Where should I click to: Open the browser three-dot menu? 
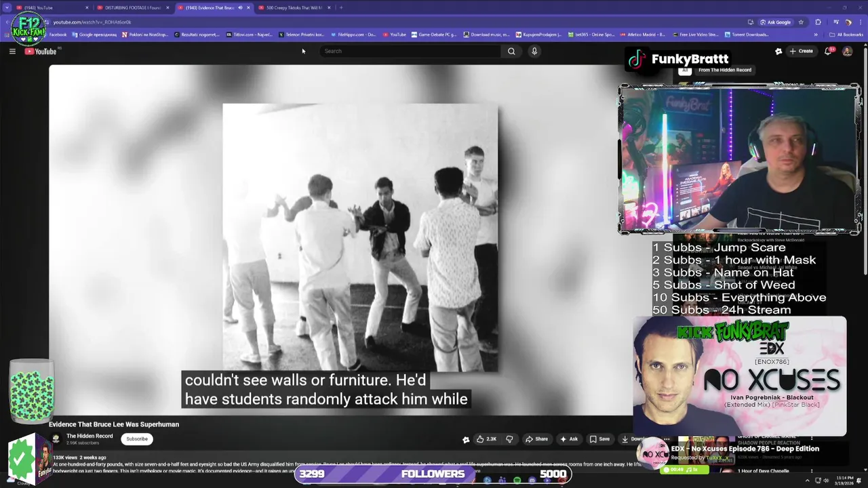tap(861, 22)
